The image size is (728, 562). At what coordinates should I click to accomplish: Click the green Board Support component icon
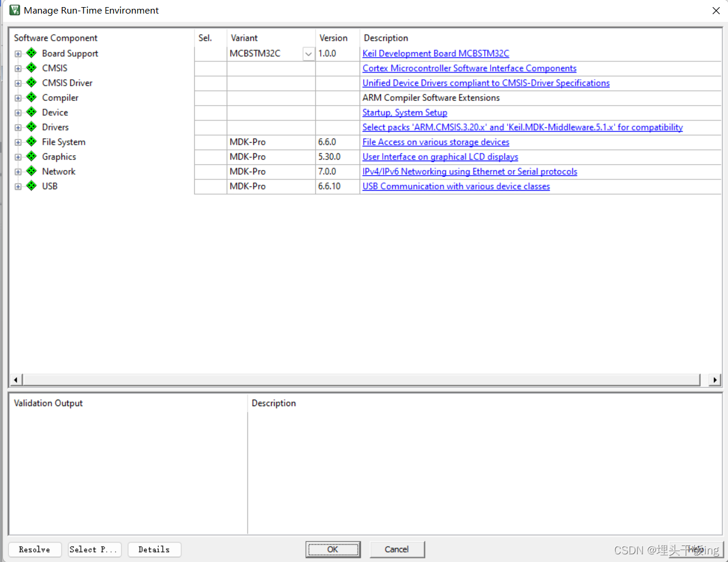[31, 53]
